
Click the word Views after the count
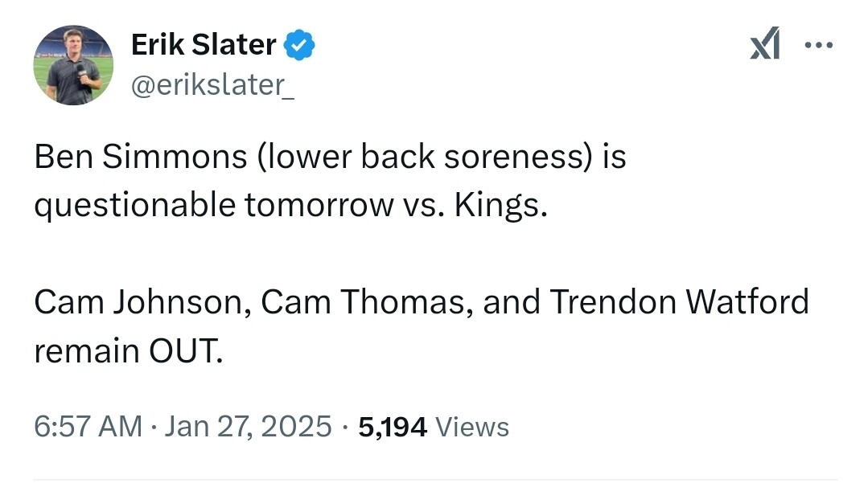tap(472, 427)
